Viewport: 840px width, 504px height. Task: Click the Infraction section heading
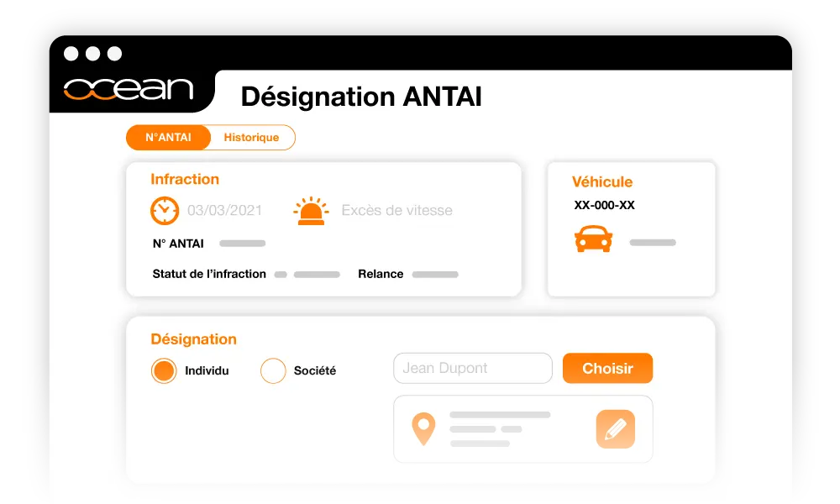click(185, 179)
